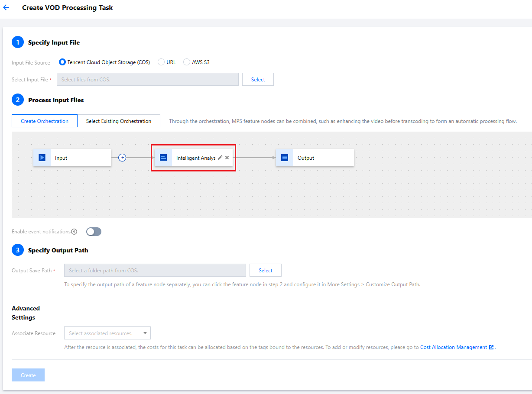This screenshot has height=394, width=532.
Task: Click the Input node play icon
Action: click(x=42, y=158)
